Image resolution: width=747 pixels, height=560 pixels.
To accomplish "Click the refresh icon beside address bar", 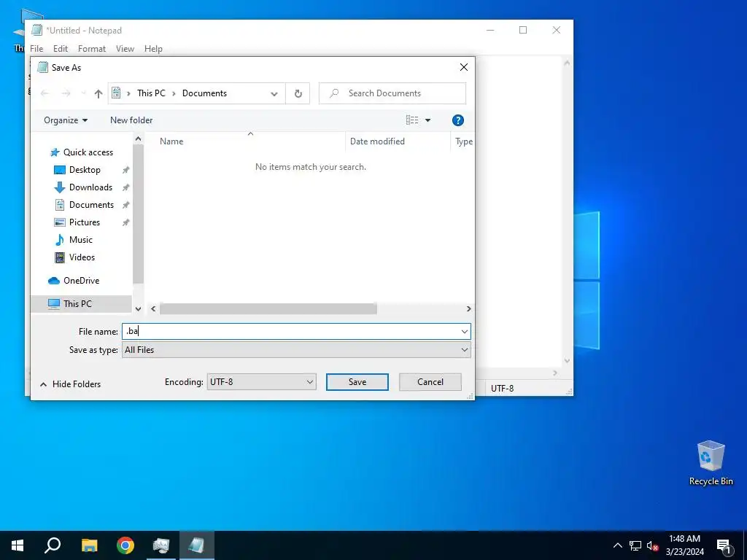I will 298,94.
